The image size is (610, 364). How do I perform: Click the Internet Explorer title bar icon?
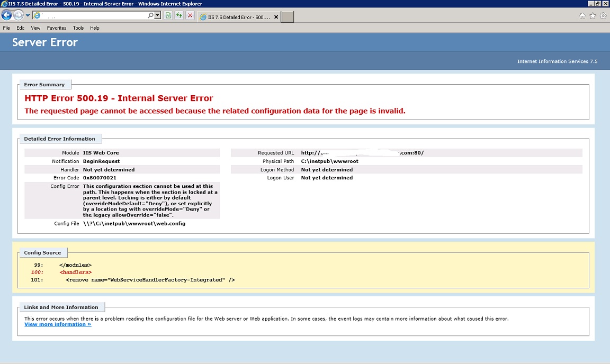(4, 4)
